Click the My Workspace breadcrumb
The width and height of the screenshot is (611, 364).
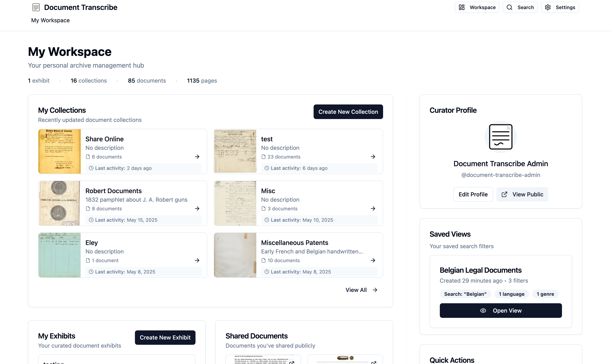coord(50,20)
